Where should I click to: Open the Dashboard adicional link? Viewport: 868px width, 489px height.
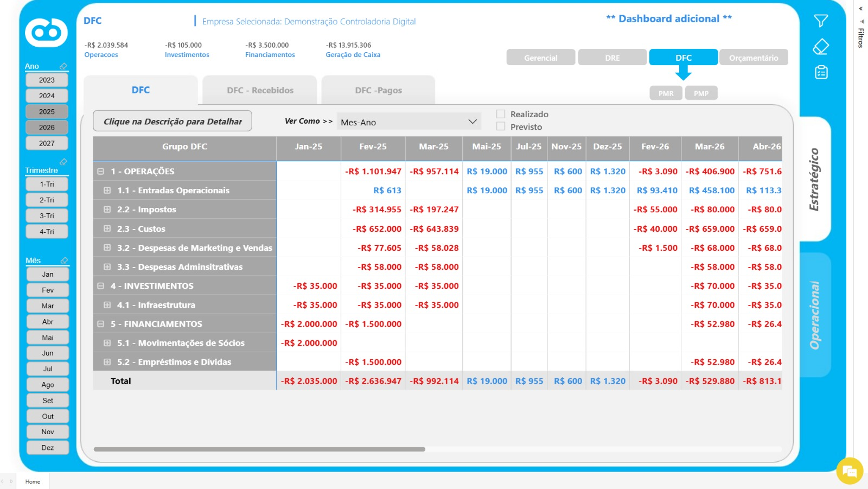[669, 18]
